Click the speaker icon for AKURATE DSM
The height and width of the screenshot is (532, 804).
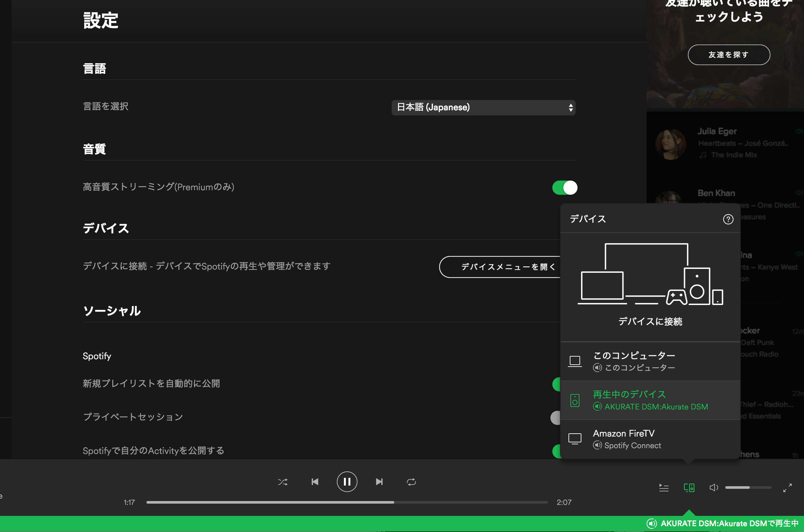click(x=575, y=400)
